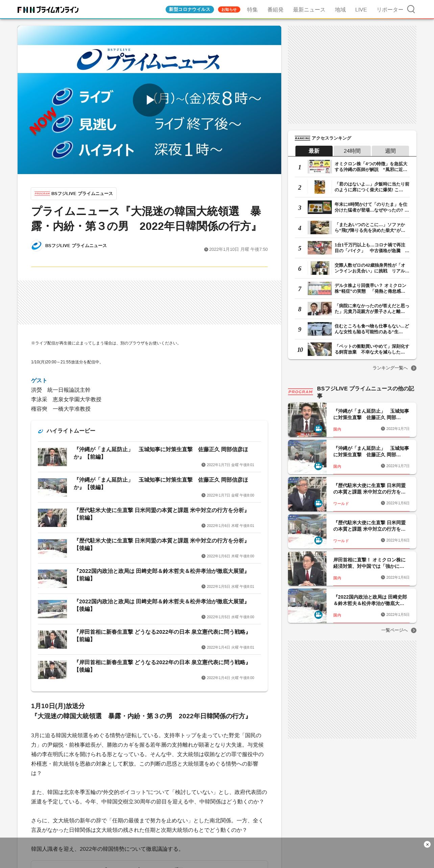
Task: Open rank 4 ソファ 柴犬 article
Action: pos(352,228)
